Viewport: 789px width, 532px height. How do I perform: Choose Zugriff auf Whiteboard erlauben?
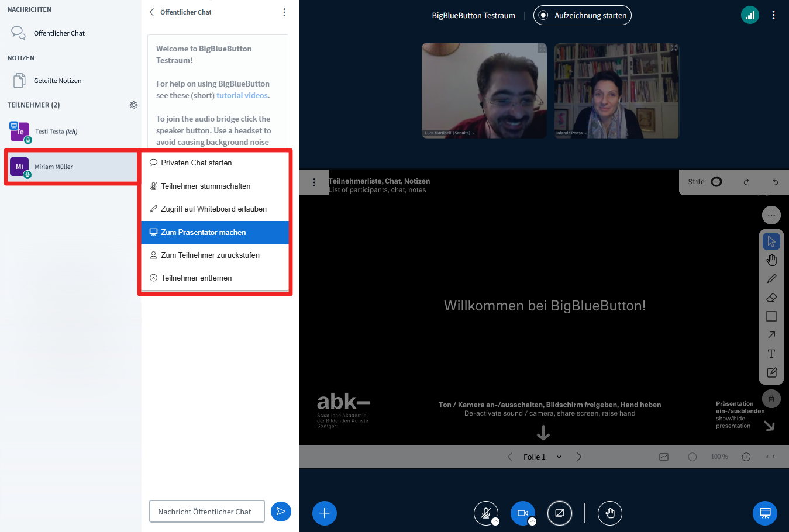pos(215,209)
